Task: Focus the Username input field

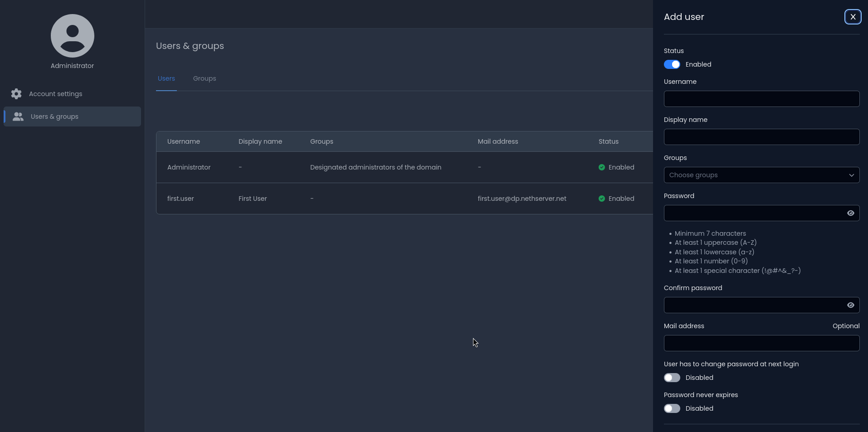Action: pyautogui.click(x=761, y=99)
